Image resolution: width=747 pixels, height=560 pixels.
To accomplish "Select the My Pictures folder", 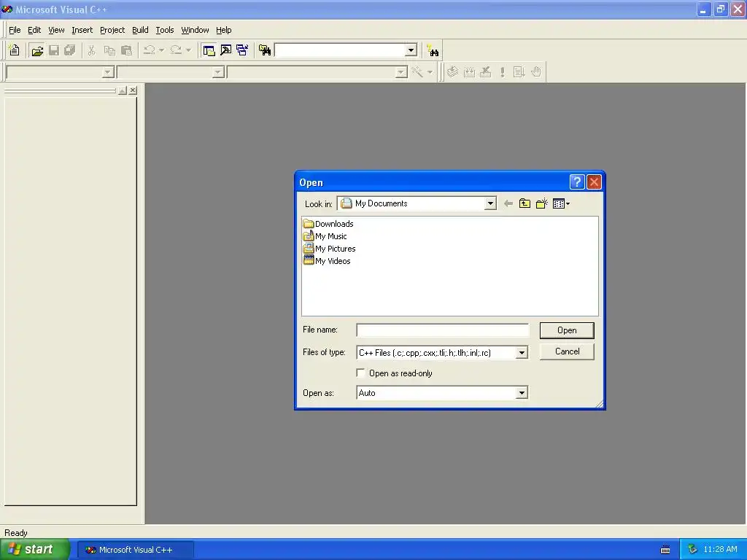I will (x=329, y=249).
